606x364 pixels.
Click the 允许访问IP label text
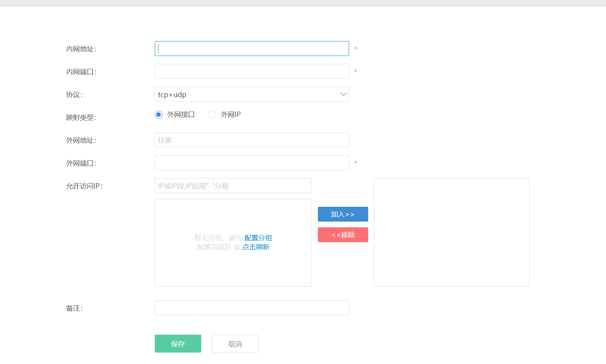[x=84, y=186]
